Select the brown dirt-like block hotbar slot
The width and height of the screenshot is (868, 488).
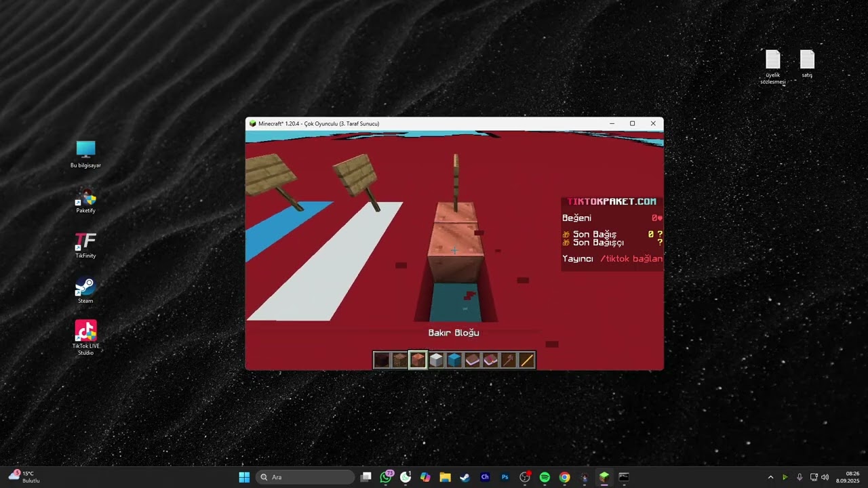pos(400,360)
